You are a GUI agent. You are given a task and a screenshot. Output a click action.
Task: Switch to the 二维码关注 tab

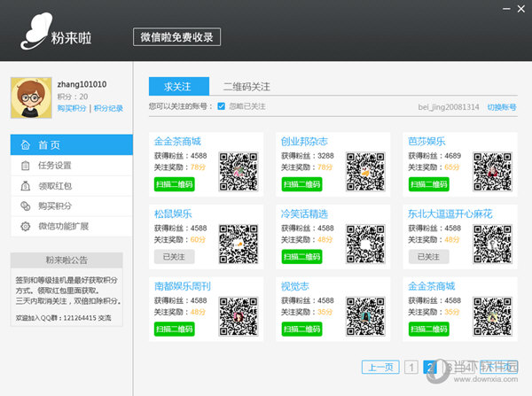click(246, 86)
